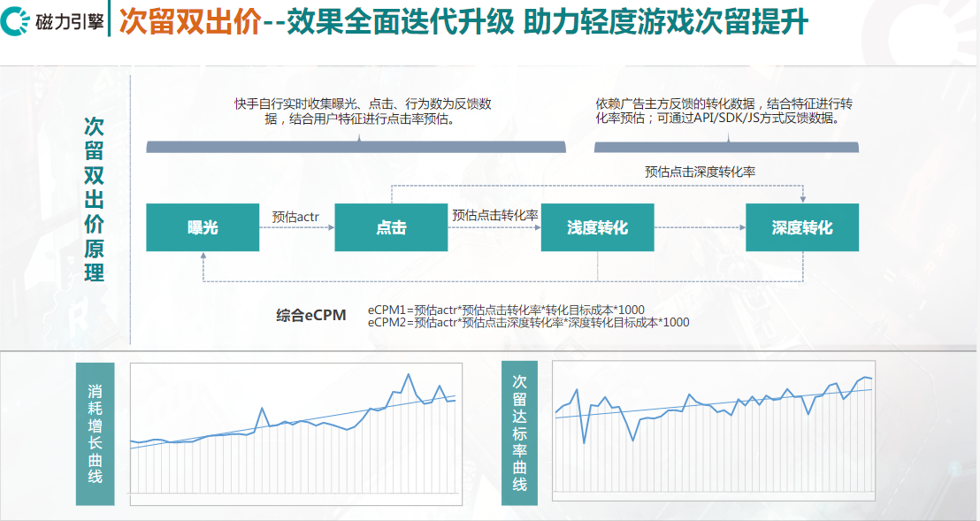
Task: Select the 浅度转化 stage box
Action: [597, 227]
